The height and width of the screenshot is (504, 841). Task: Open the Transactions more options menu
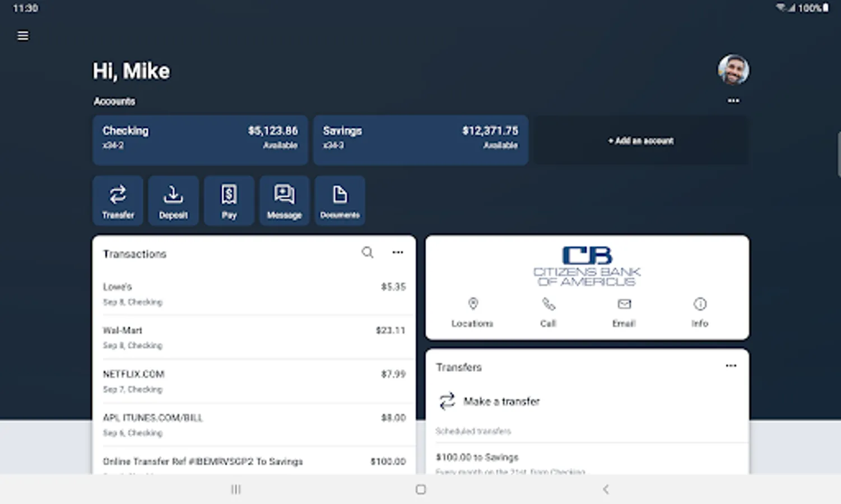tap(398, 253)
